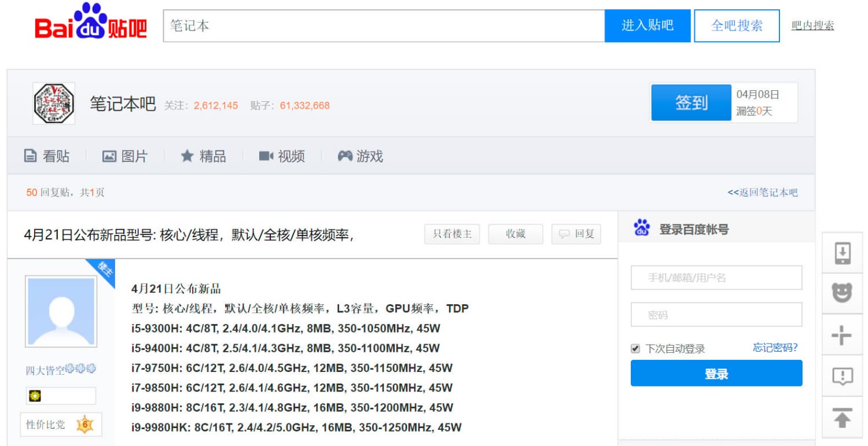Click the mobile download icon in the sidebar
The height and width of the screenshot is (446, 868).
pyautogui.click(x=842, y=254)
